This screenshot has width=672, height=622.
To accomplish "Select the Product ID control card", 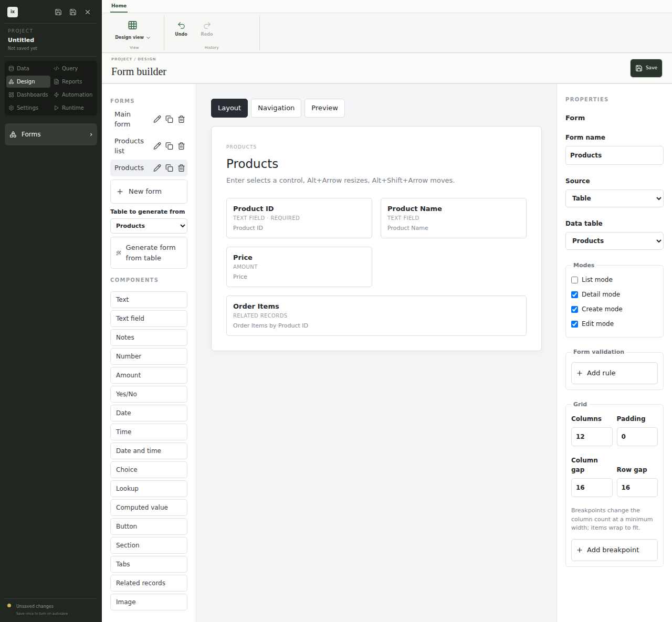I will (299, 218).
